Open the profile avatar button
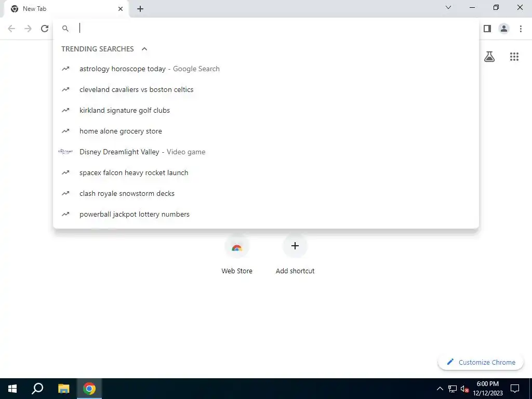The image size is (532, 399). coord(504,29)
